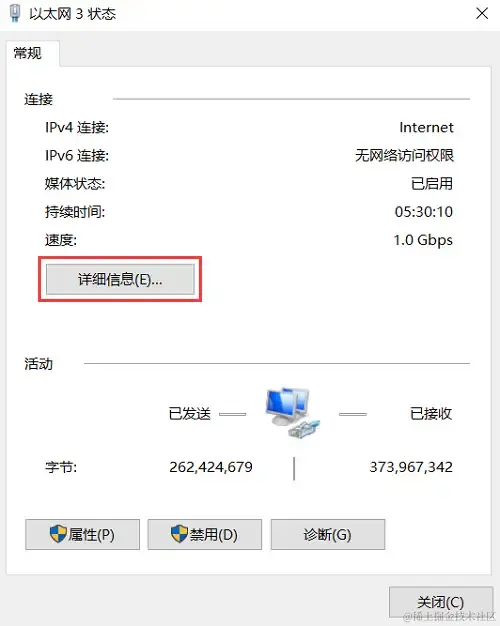This screenshot has height=626, width=500.
Task: Click the 禁用(D) disable button
Action: pos(205,534)
